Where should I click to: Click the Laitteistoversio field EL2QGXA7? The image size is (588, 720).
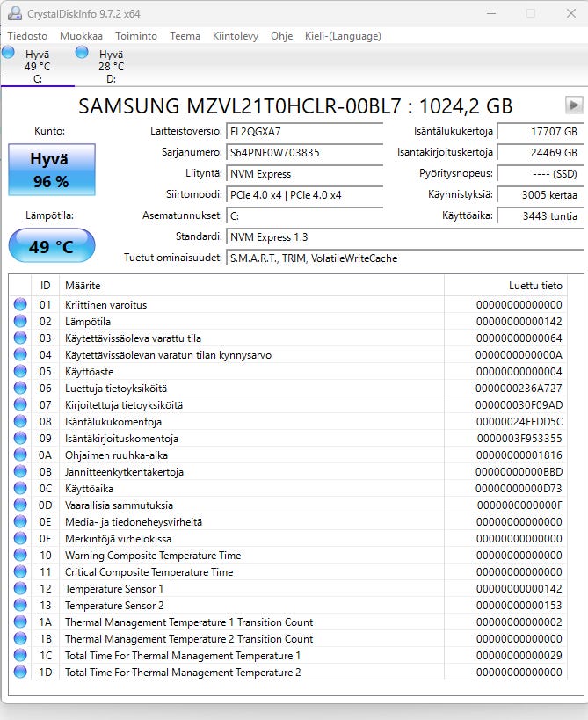pyautogui.click(x=305, y=131)
